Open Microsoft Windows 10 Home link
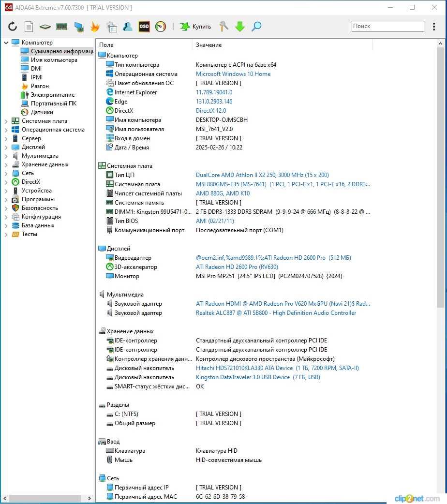The width and height of the screenshot is (447, 504). (x=233, y=74)
